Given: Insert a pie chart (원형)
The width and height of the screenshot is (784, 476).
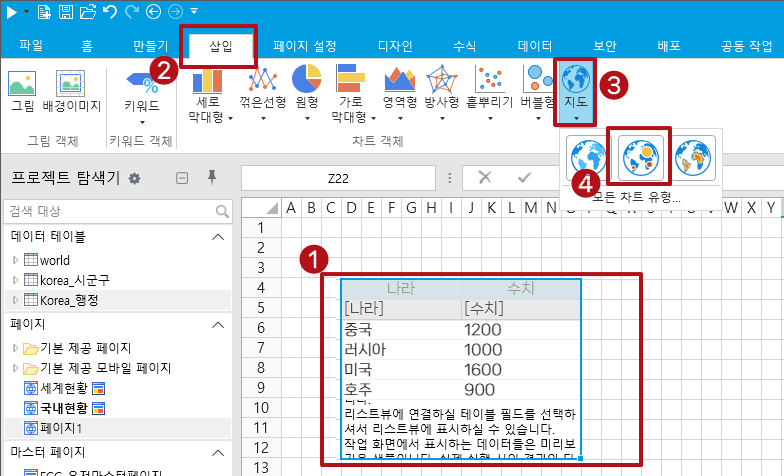Looking at the screenshot, I should pos(306,83).
